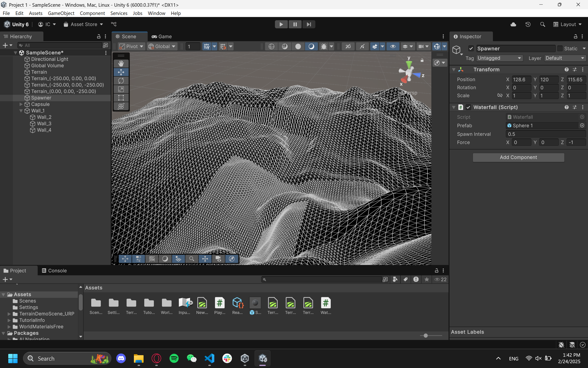The image size is (588, 368).
Task: Open Hierarchy panel options menu
Action: pyautogui.click(x=105, y=37)
